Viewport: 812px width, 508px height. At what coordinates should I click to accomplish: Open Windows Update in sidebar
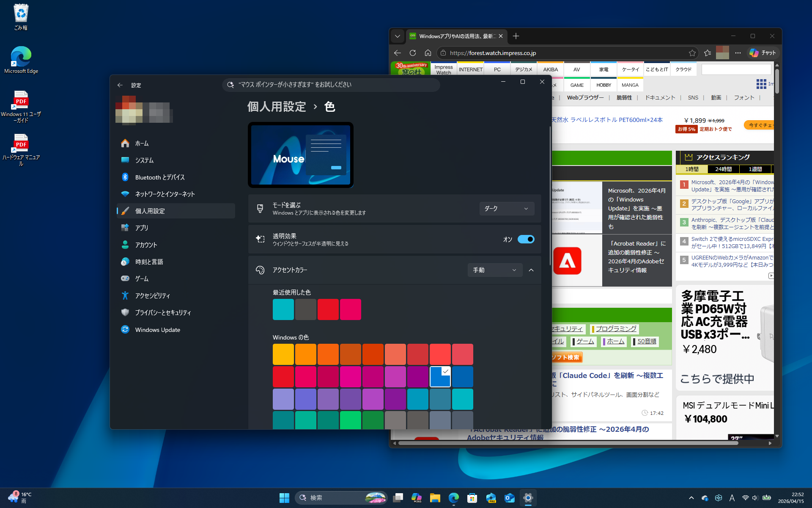[157, 330]
